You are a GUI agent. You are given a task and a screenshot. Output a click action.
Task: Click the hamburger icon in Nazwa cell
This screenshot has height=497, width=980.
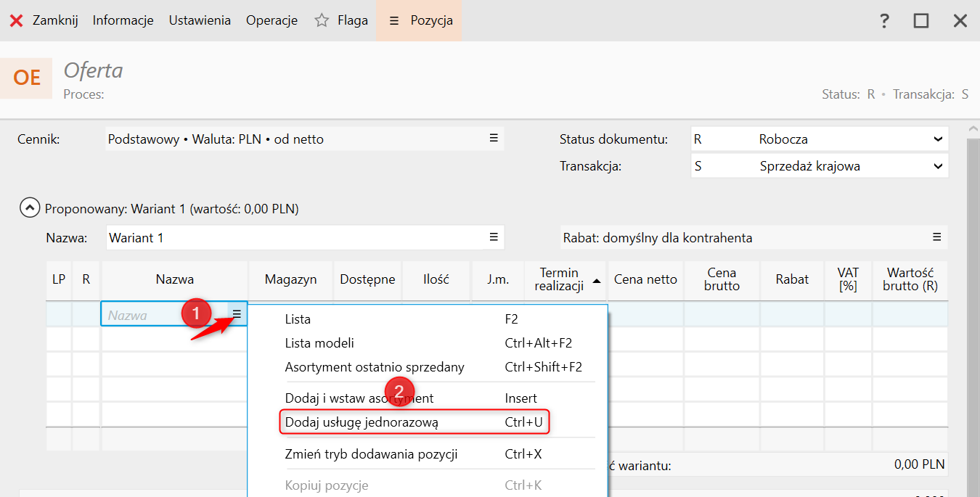point(237,314)
